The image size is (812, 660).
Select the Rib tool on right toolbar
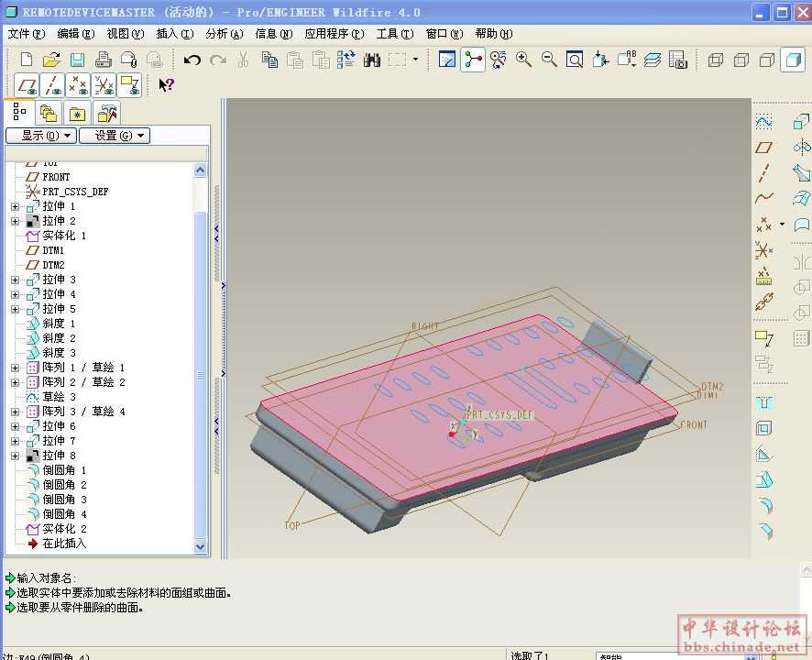click(x=763, y=455)
